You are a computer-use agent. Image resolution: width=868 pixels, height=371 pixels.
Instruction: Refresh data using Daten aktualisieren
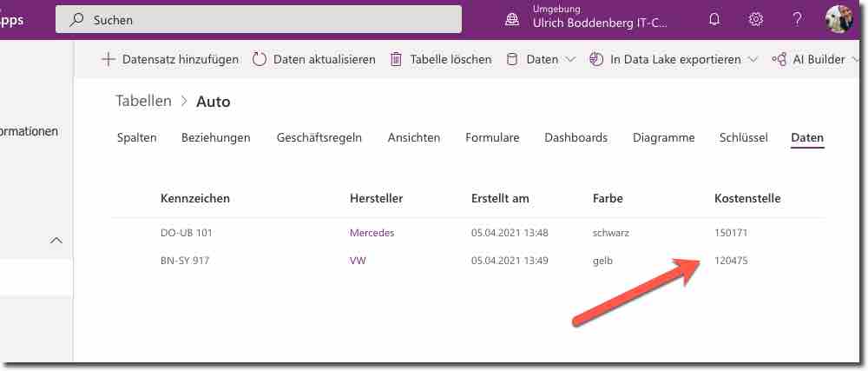pyautogui.click(x=314, y=59)
